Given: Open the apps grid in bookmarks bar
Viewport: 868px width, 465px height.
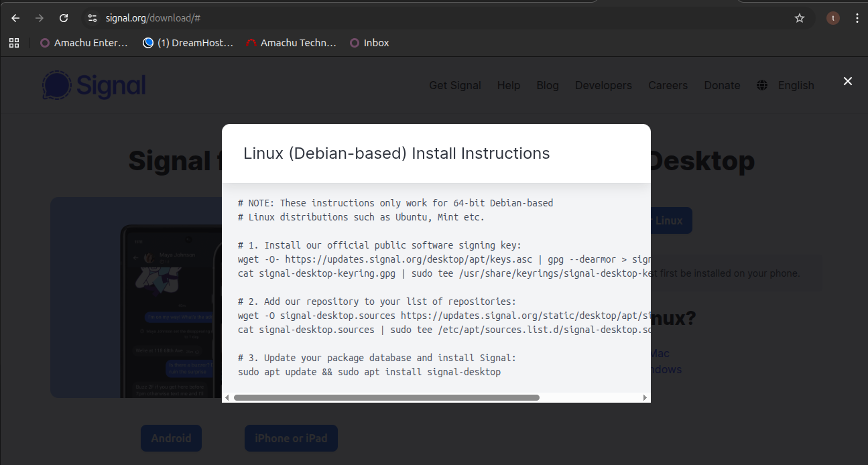Looking at the screenshot, I should tap(14, 43).
